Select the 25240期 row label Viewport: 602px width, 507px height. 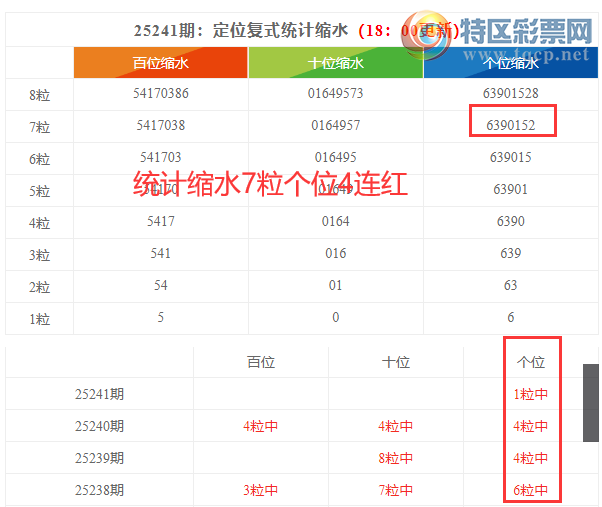pyautogui.click(x=99, y=426)
